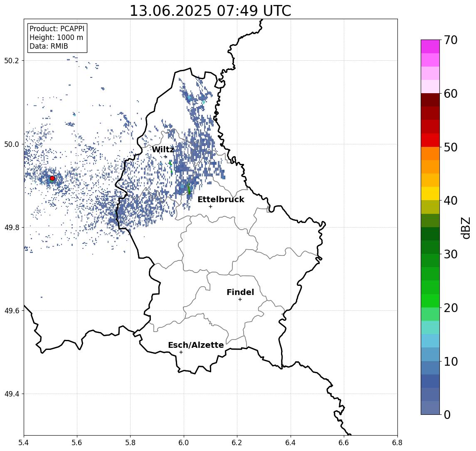This screenshot has height=451, width=476.
Task: Click the Height: 1000 m text
Action: [56, 37]
